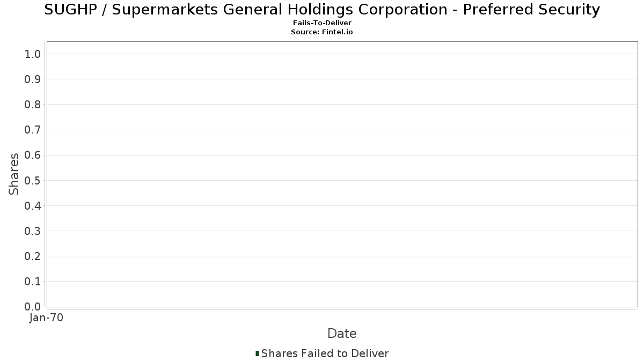Toggle the Shares Failed to Deliver legend label

(x=325, y=353)
